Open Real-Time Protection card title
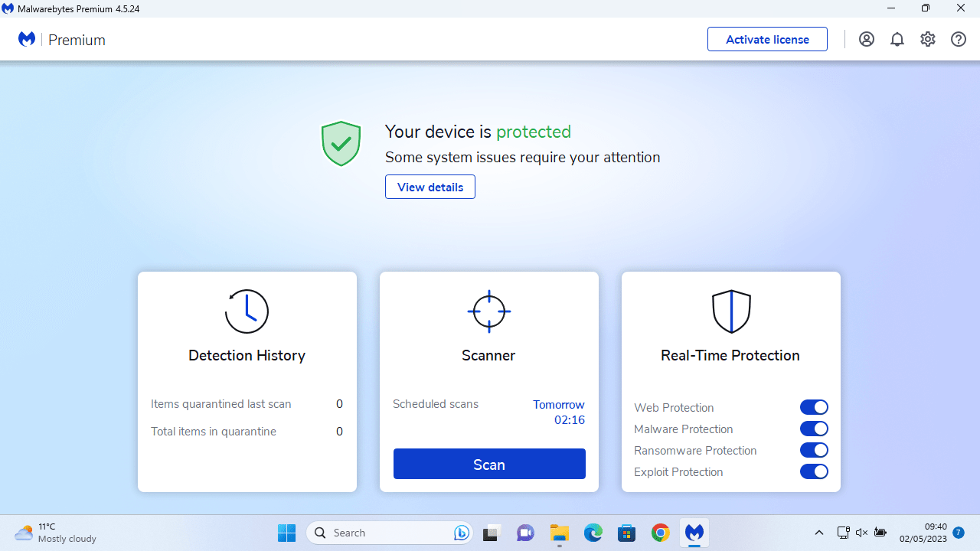Image resolution: width=980 pixels, height=551 pixels. point(730,355)
